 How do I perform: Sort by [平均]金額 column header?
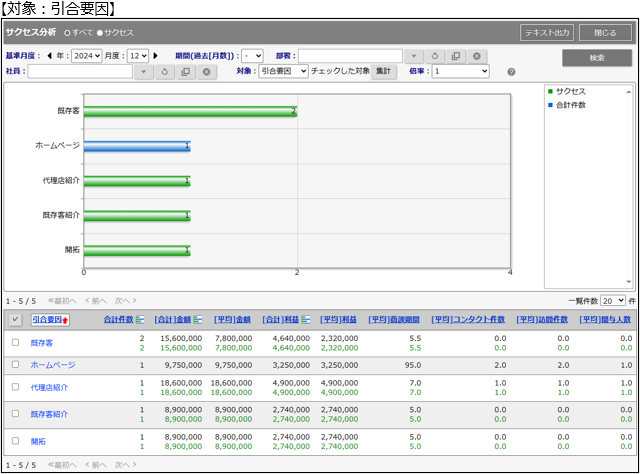232,320
